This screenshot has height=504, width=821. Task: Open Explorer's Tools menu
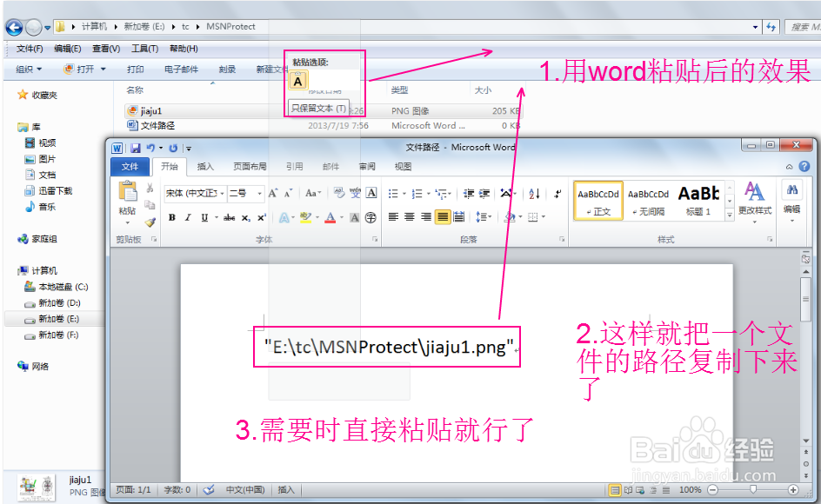point(144,49)
